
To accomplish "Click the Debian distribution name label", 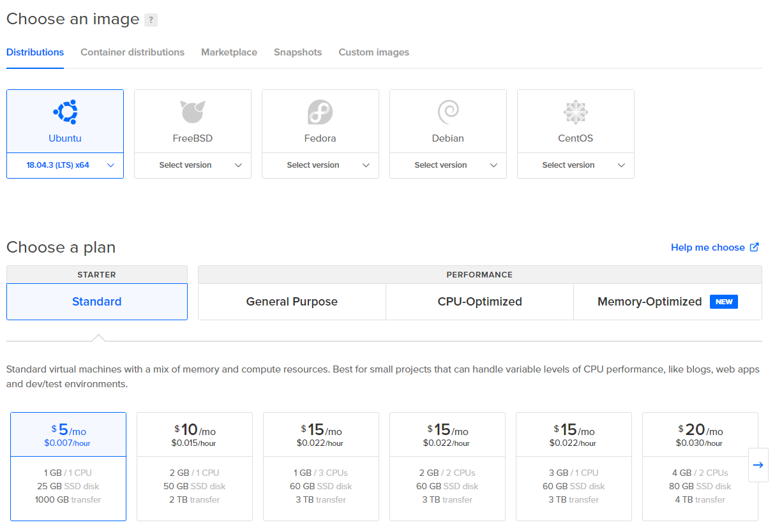I will 448,138.
